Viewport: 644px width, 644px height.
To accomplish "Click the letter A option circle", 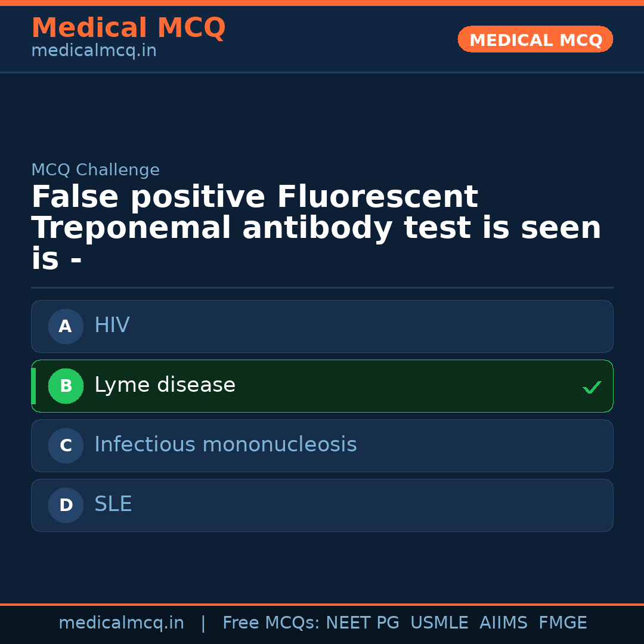I will [x=66, y=326].
